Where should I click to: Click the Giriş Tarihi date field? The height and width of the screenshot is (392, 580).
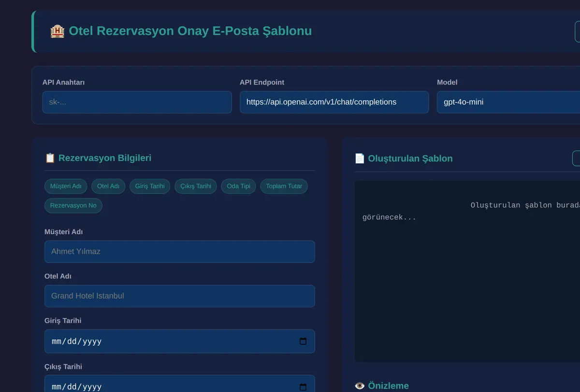coord(179,341)
